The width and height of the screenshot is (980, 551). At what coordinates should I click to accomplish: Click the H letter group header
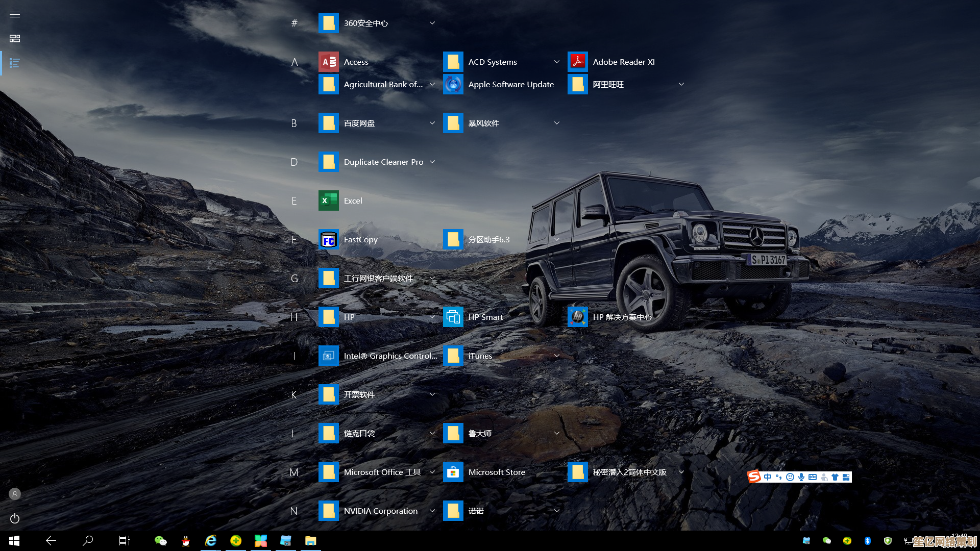tap(294, 317)
